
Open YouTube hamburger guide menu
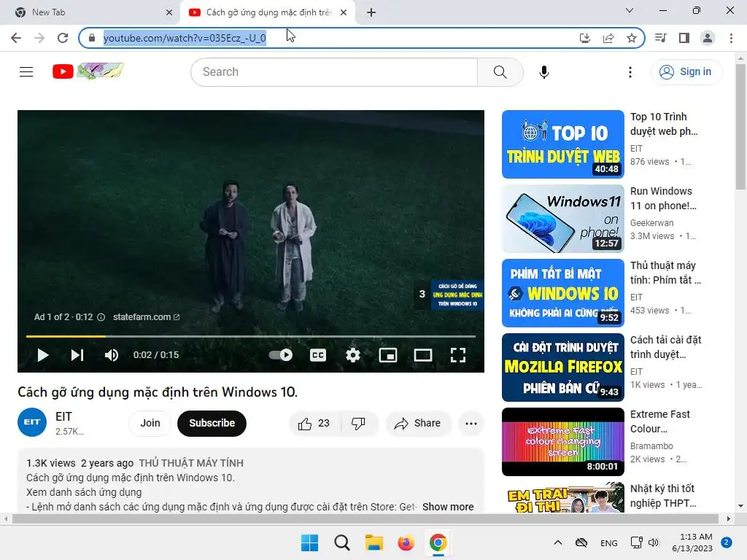pos(26,72)
